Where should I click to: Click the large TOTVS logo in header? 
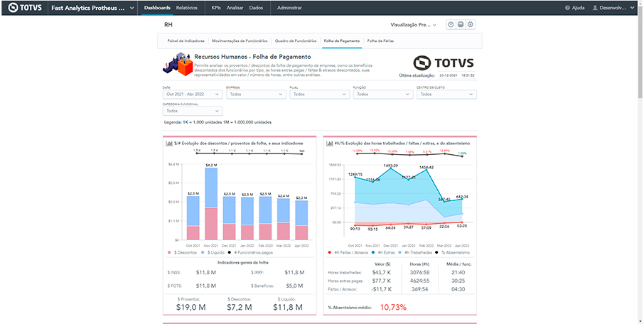(444, 63)
